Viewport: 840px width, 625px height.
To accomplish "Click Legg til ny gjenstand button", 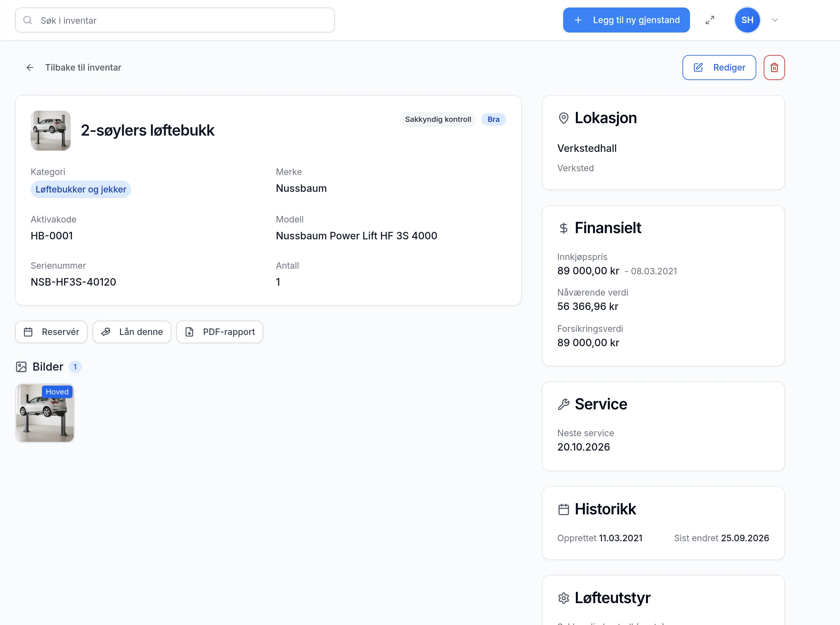I will [x=626, y=20].
